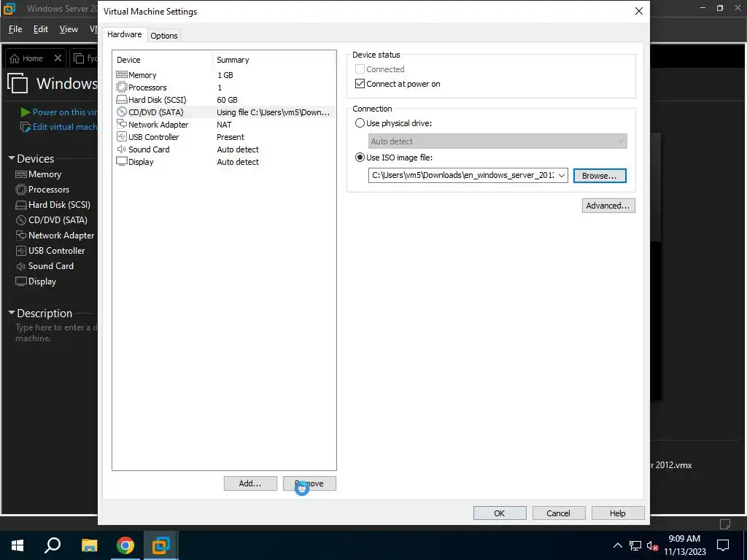Click the VMware Workstation taskbar icon
Viewport: 747px width, 560px height.
(x=161, y=545)
